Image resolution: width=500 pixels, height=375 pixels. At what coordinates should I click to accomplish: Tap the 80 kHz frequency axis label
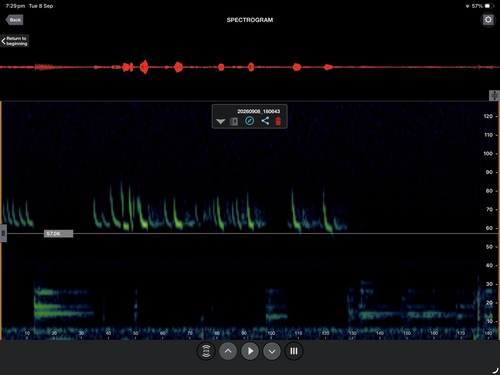point(489,191)
